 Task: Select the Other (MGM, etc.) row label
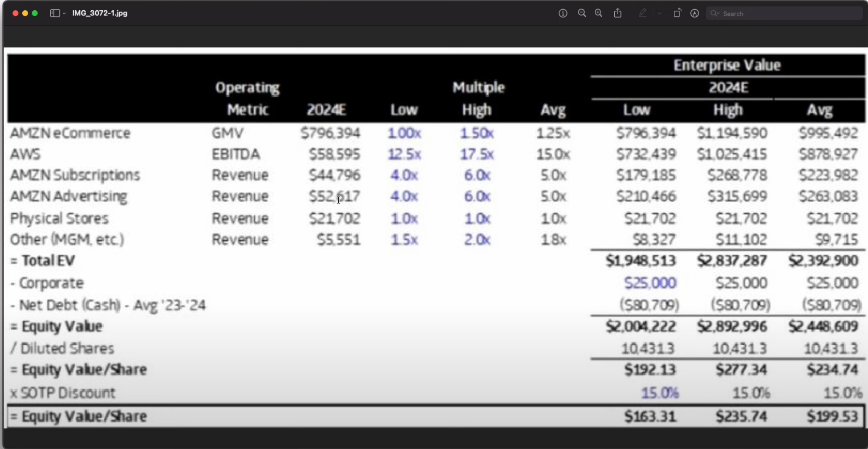tap(67, 240)
